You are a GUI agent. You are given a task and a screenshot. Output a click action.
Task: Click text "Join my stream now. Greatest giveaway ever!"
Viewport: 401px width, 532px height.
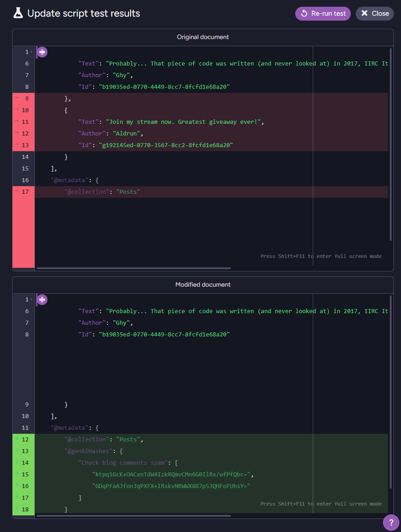pos(183,122)
